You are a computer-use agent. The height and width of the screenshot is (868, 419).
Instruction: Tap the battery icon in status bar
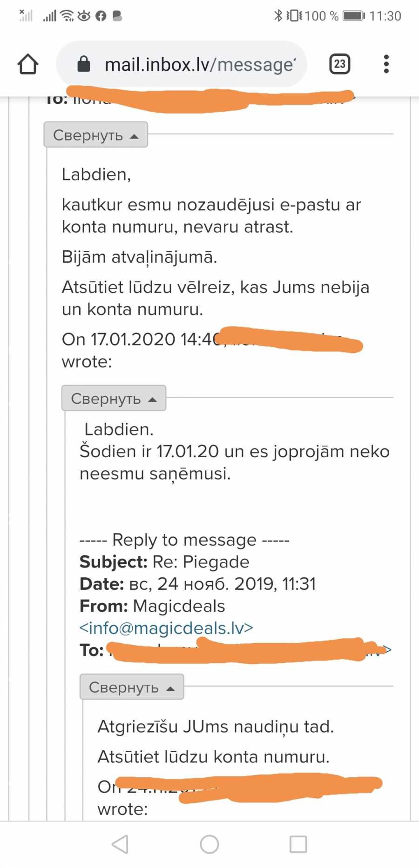tap(354, 16)
